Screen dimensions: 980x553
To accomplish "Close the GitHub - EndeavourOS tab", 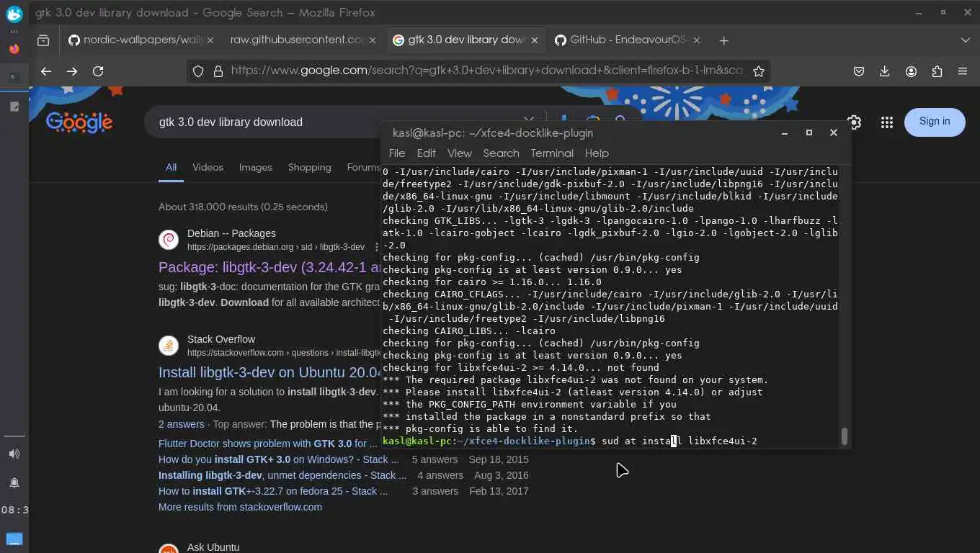I will coord(697,40).
